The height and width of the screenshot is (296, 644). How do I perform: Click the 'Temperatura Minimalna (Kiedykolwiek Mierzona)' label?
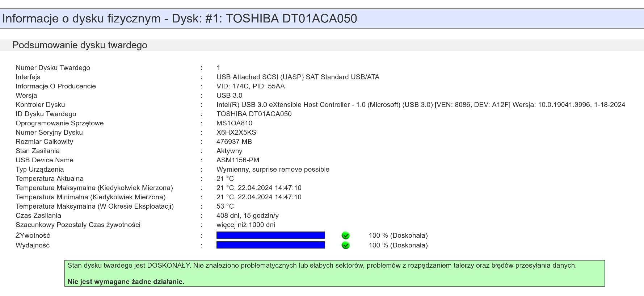pyautogui.click(x=91, y=197)
